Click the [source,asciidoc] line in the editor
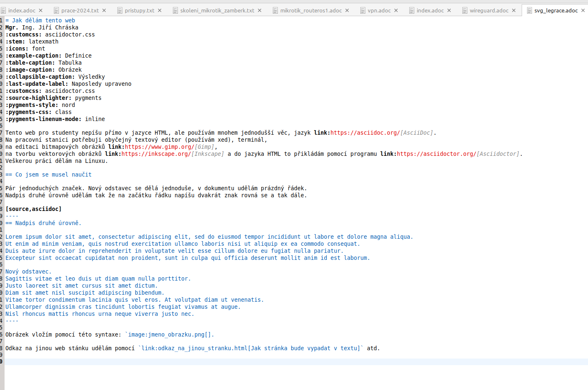This screenshot has height=390, width=588. point(33,209)
